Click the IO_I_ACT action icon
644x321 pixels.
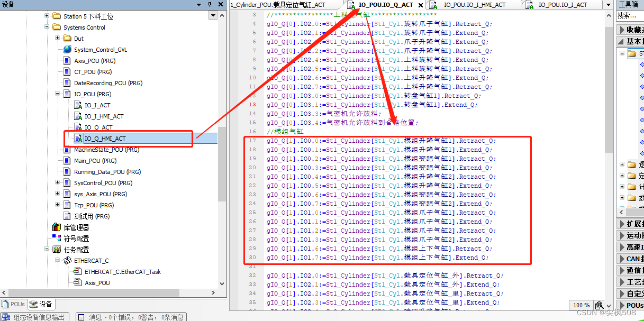pyautogui.click(x=78, y=105)
